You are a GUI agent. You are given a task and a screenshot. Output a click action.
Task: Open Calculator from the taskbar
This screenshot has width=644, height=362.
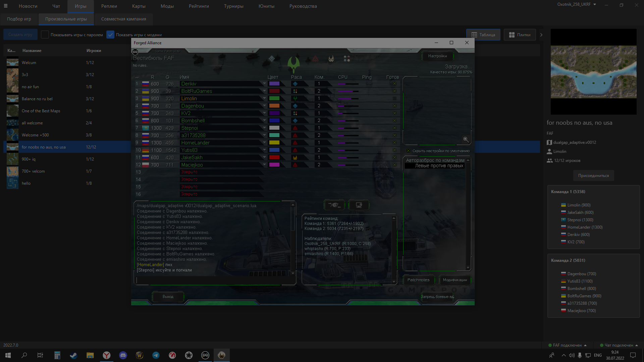57,355
